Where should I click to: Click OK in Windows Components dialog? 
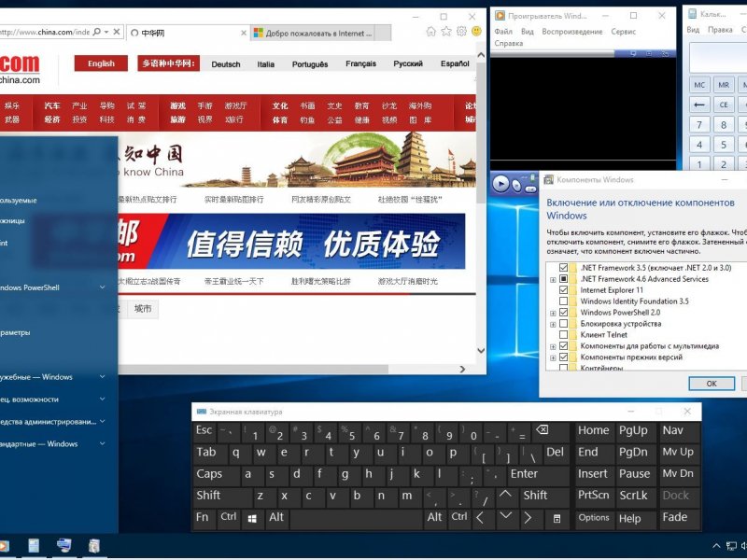712,384
